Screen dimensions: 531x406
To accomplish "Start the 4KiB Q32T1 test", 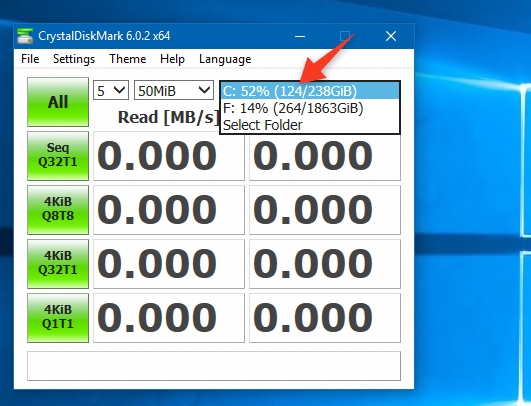I will pos(58,264).
